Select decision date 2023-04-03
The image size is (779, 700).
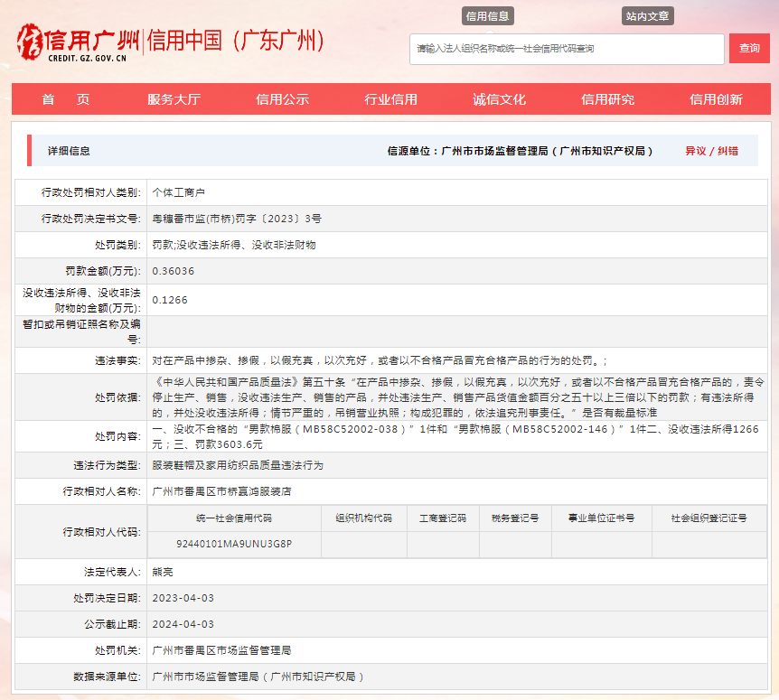183,598
